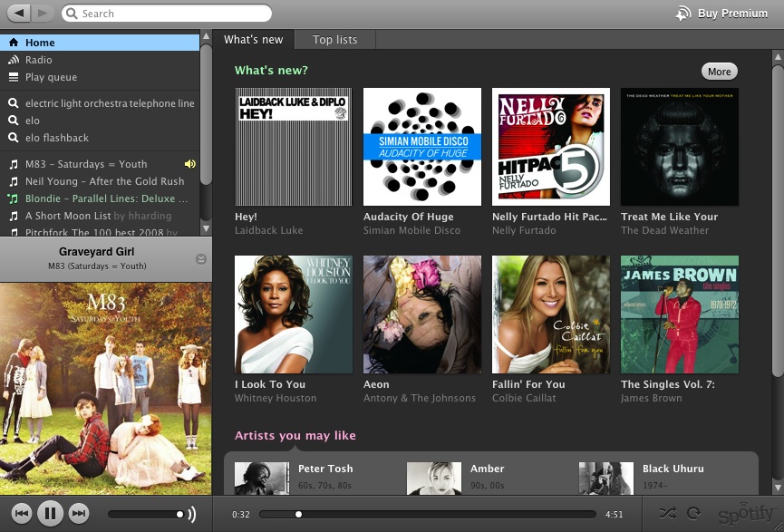Open the 'elo flashback' saved search

tap(56, 138)
